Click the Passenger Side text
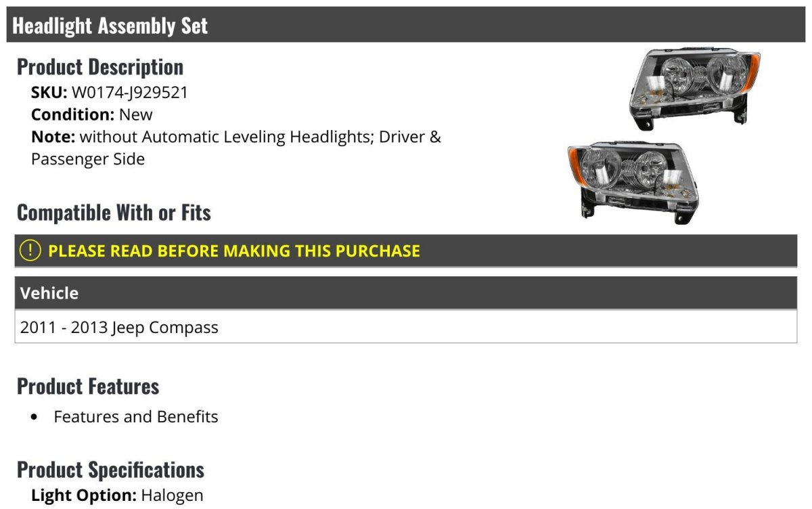The height and width of the screenshot is (509, 812). (x=88, y=159)
